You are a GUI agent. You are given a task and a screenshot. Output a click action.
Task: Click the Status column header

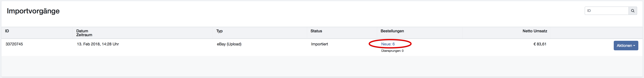click(x=316, y=31)
